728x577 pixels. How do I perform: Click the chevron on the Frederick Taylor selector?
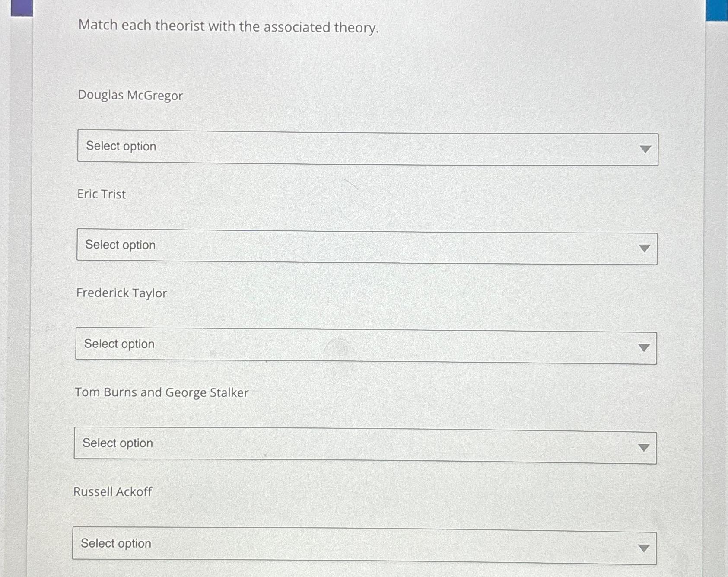click(644, 347)
